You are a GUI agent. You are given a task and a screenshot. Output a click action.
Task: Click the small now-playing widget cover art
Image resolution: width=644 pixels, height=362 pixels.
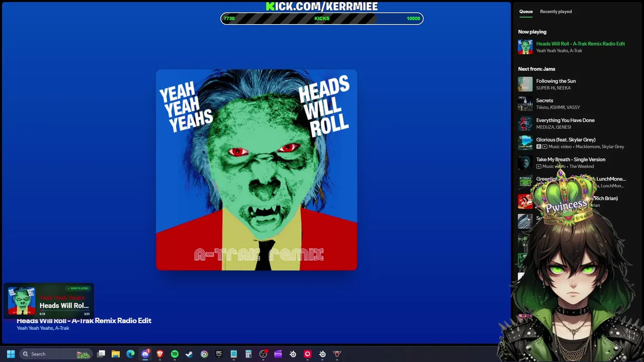22,301
